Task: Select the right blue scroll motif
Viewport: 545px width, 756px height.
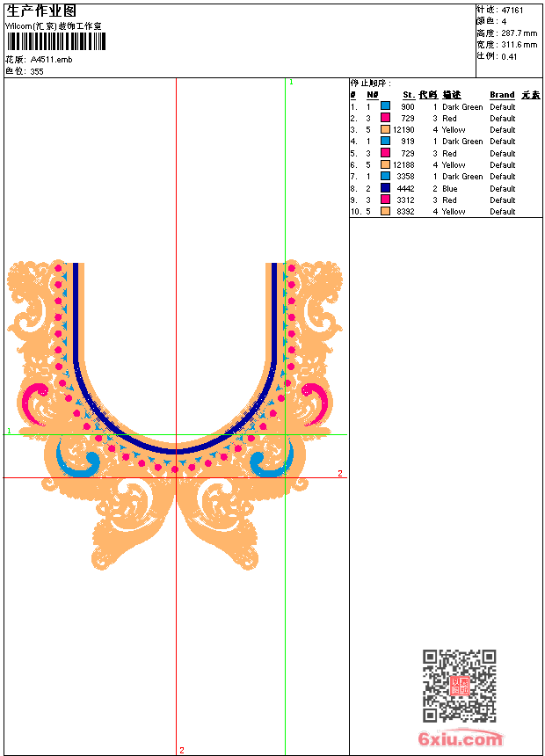Action: (x=271, y=459)
